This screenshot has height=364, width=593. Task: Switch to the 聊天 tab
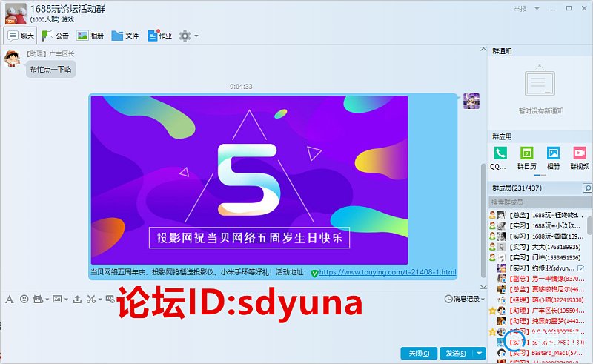[21, 36]
